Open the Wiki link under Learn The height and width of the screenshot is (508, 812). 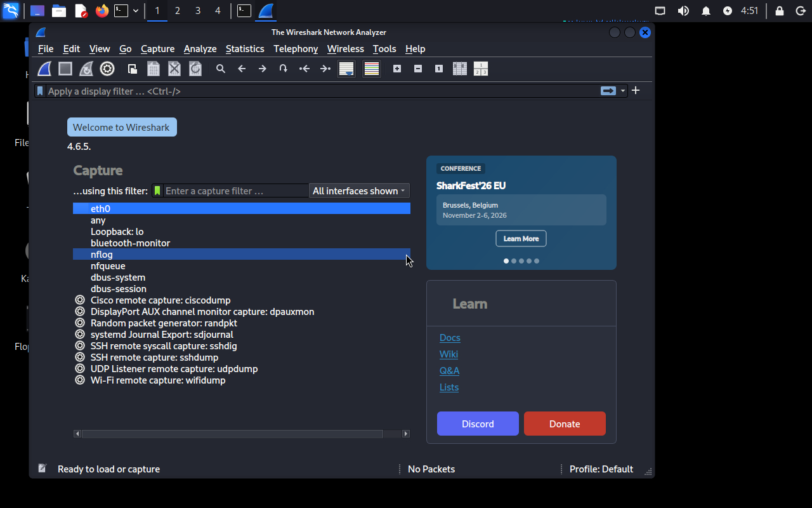click(449, 354)
